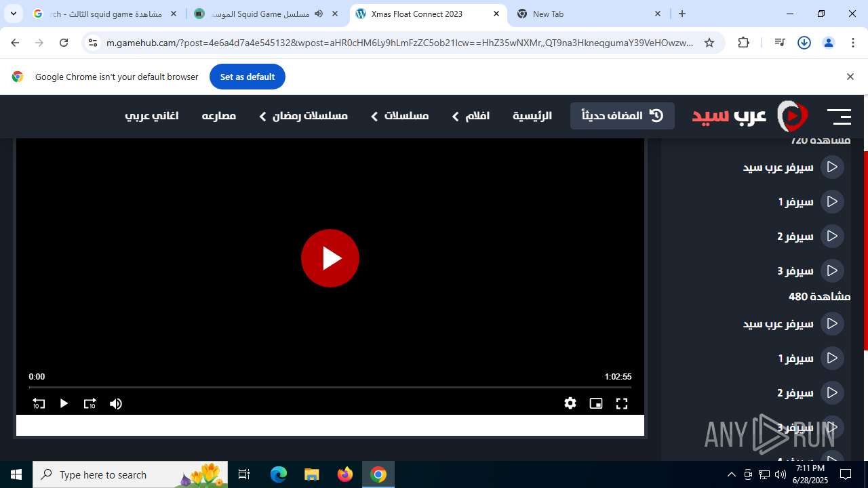Image resolution: width=868 pixels, height=488 pixels.
Task: Expand the افلام movies menu
Action: coord(471,116)
